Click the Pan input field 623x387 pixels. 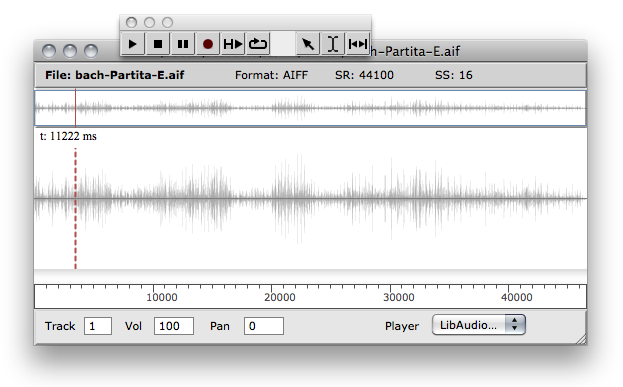(264, 326)
